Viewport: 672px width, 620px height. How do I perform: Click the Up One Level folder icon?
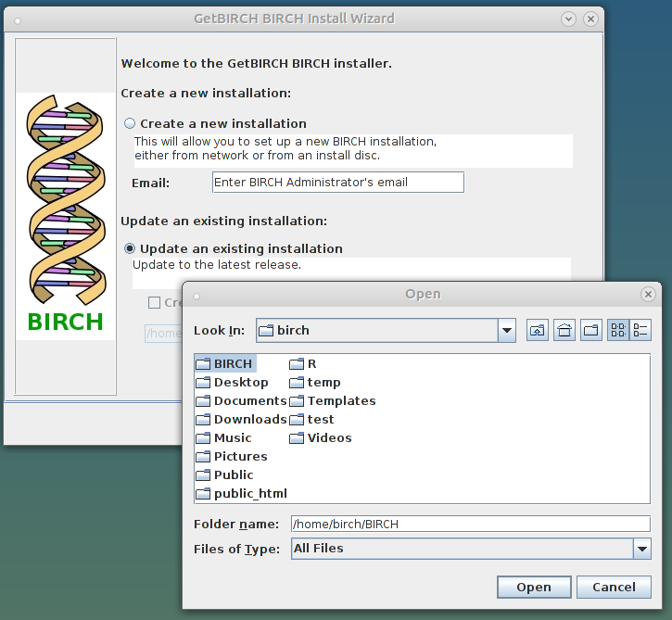coord(538,331)
